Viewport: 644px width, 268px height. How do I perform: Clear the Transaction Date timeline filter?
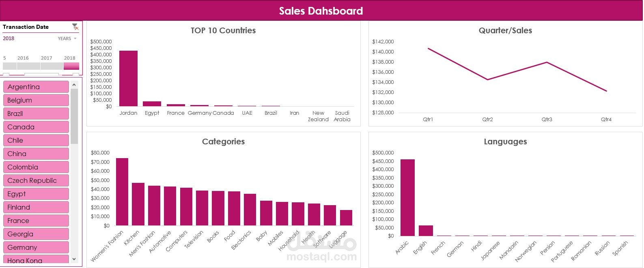click(x=75, y=27)
